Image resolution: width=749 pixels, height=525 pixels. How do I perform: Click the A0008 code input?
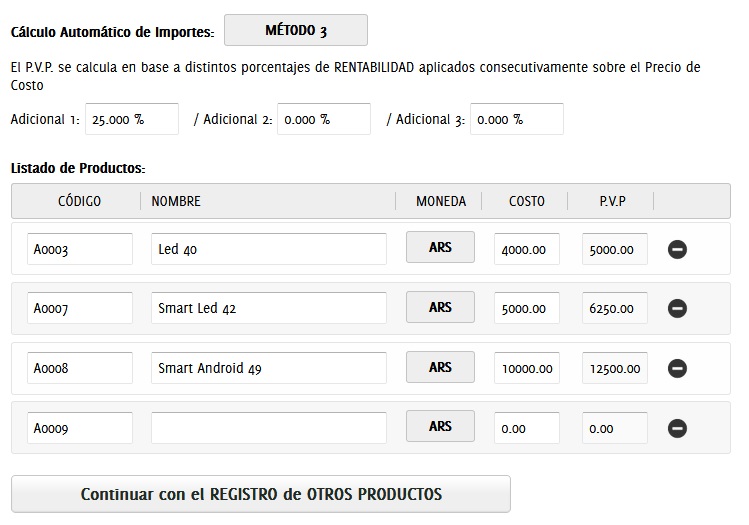pos(80,369)
